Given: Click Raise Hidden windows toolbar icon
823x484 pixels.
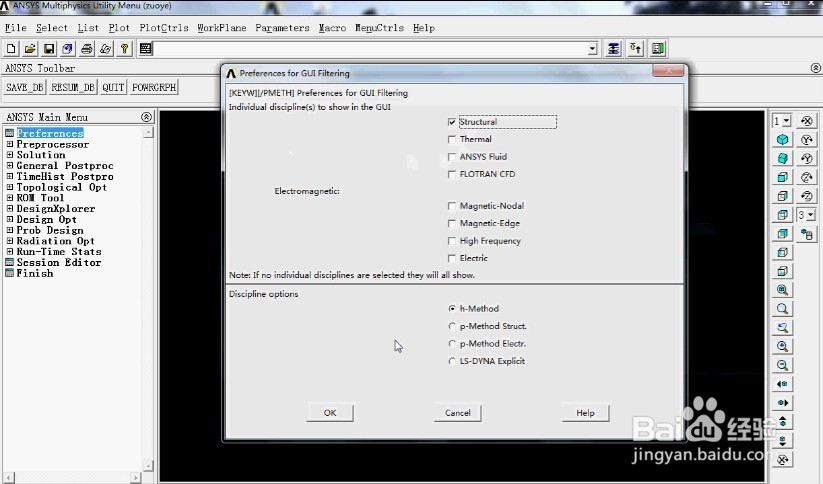Looking at the screenshot, I should [613, 49].
